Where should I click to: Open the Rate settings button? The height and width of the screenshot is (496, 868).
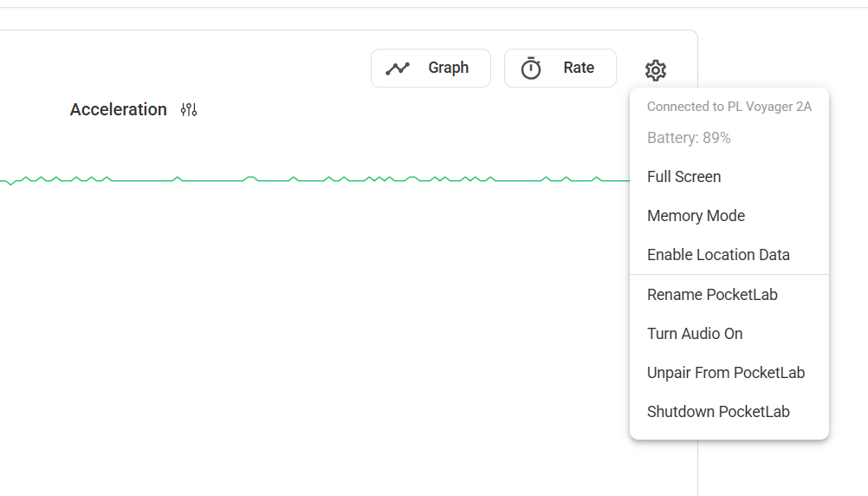[560, 69]
